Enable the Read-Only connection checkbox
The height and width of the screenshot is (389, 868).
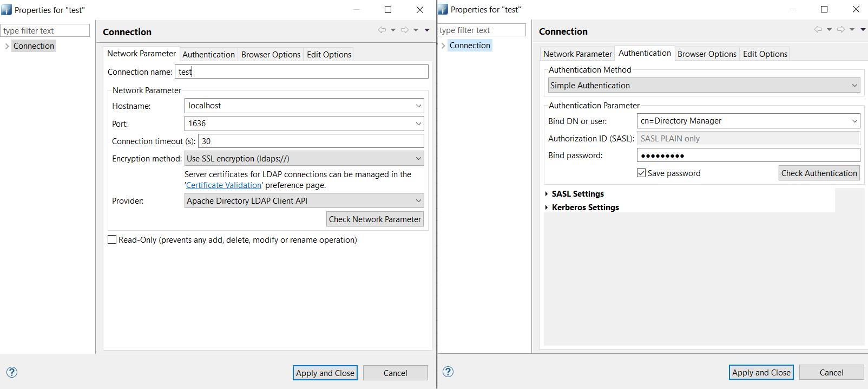112,239
